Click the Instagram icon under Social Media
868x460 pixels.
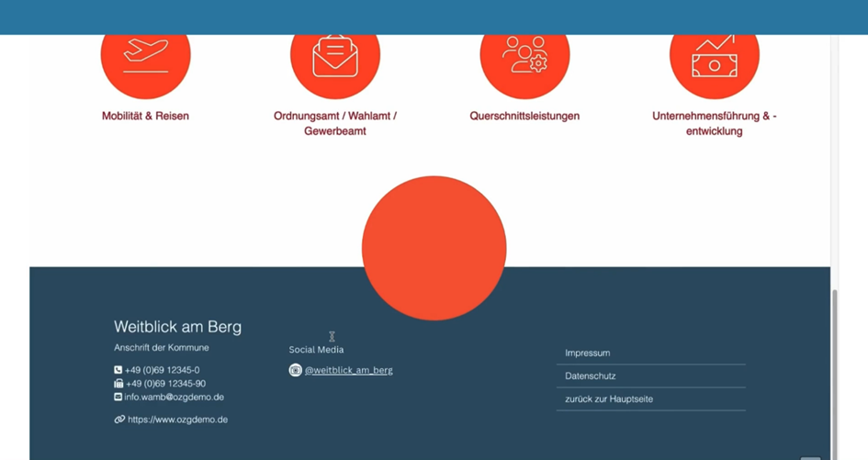pos(295,370)
